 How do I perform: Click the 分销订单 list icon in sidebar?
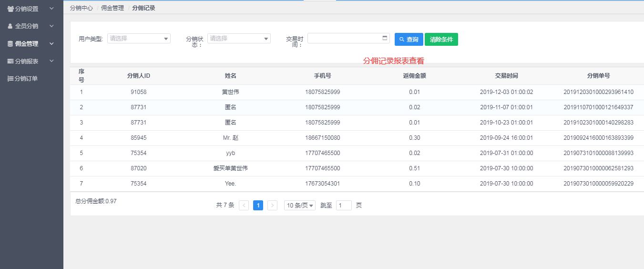10,79
